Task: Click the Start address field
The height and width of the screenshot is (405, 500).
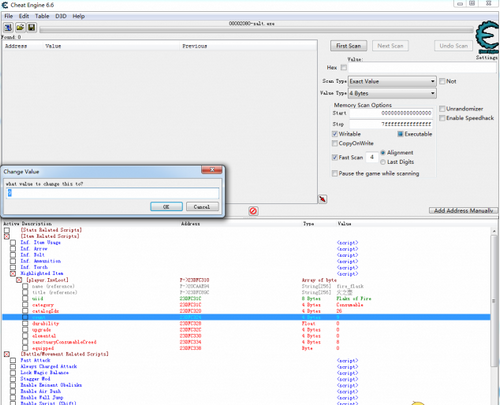Action: tap(391, 113)
